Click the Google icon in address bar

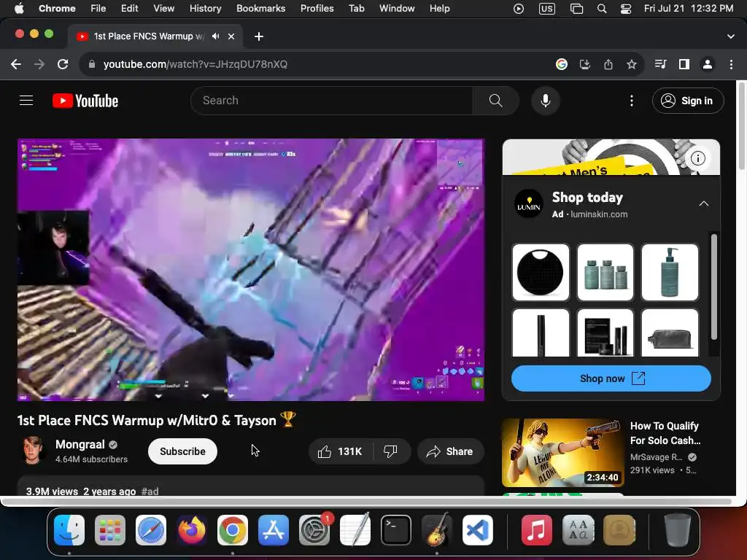pos(561,64)
